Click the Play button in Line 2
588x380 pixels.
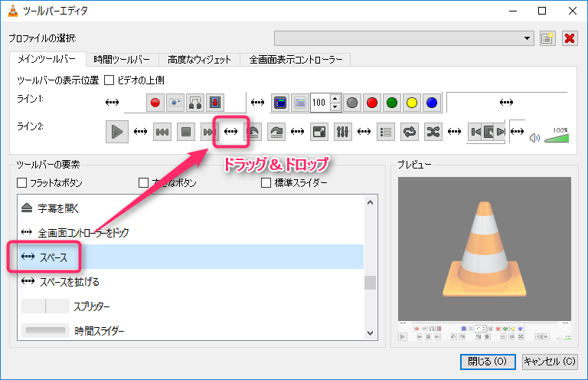pos(116,132)
